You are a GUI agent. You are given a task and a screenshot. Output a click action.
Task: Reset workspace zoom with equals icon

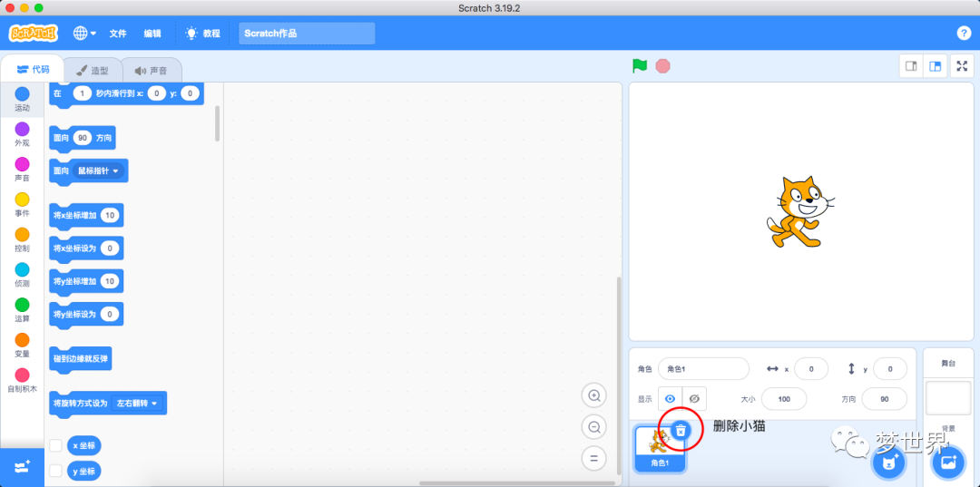(x=593, y=458)
